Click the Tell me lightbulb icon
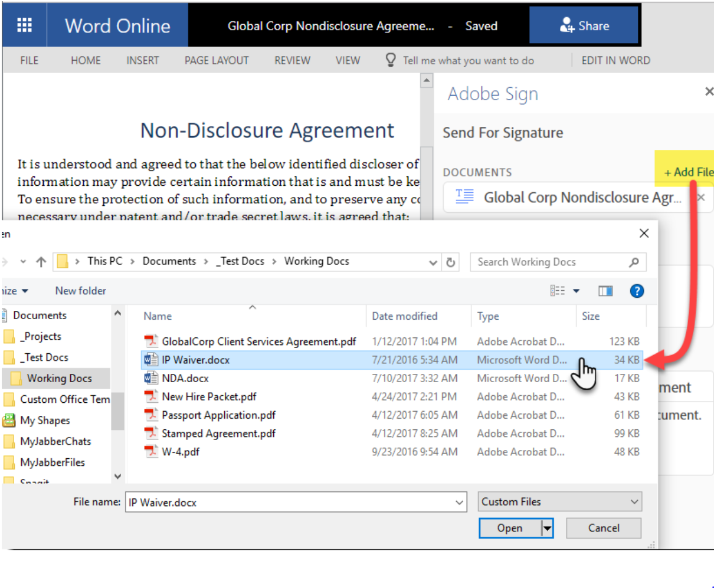714x588 pixels. tap(390, 60)
